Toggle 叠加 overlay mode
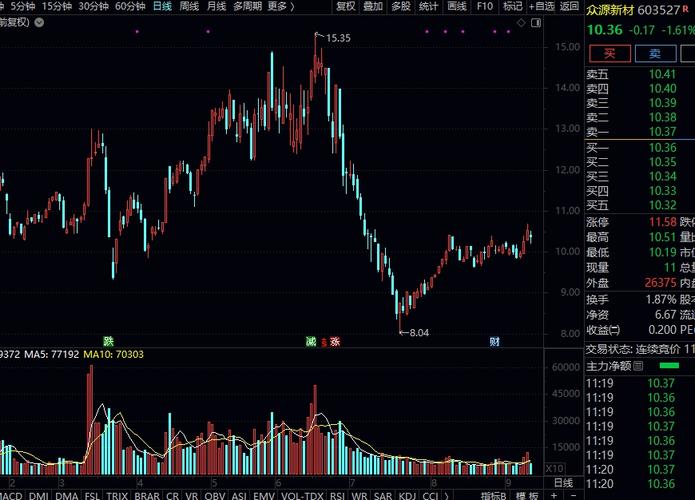 pos(373,6)
